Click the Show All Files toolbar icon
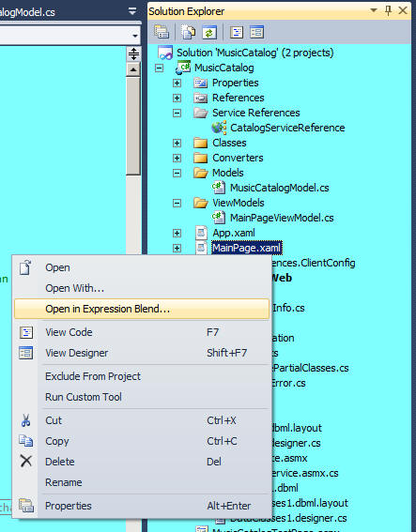416x532 pixels. coord(188,32)
